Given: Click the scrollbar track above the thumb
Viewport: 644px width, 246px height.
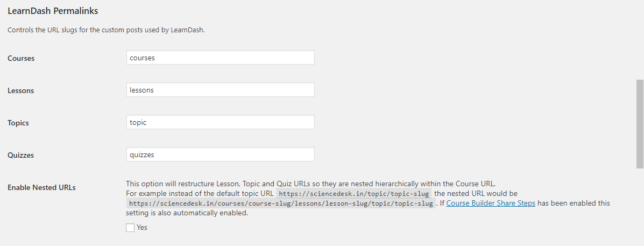Looking at the screenshot, I should (x=640, y=40).
